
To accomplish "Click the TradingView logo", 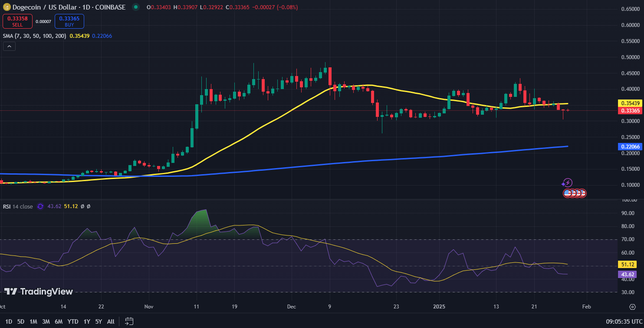I will tap(39, 292).
